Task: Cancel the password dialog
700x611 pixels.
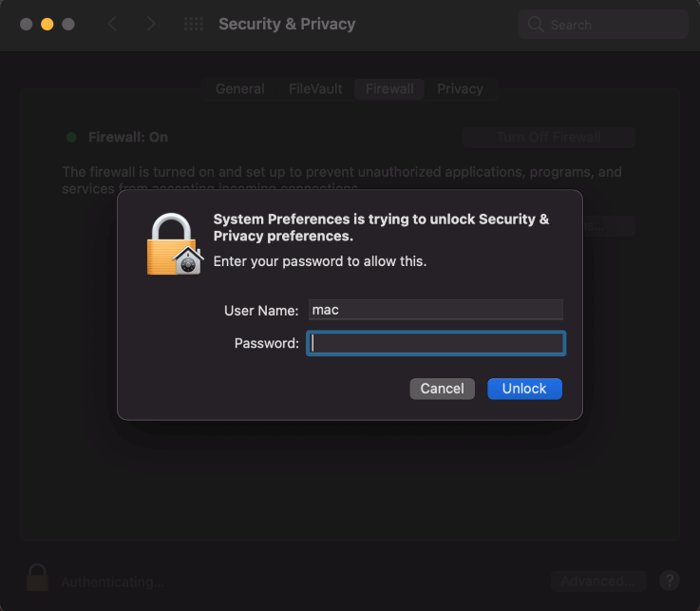Action: pos(442,389)
